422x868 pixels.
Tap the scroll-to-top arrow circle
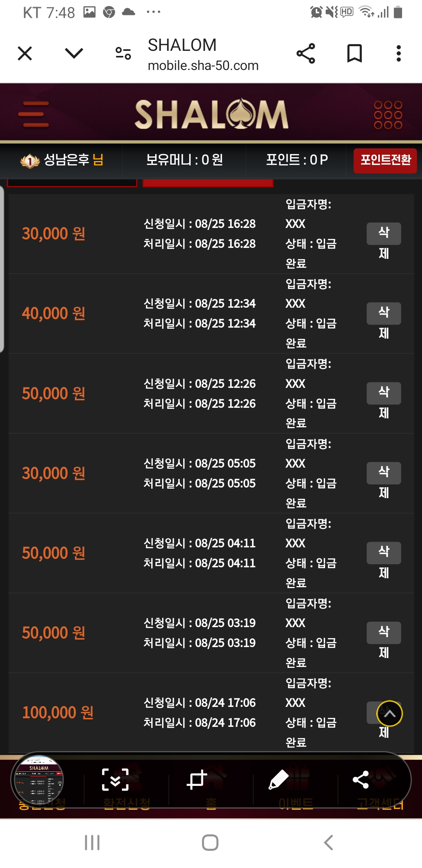tap(390, 714)
